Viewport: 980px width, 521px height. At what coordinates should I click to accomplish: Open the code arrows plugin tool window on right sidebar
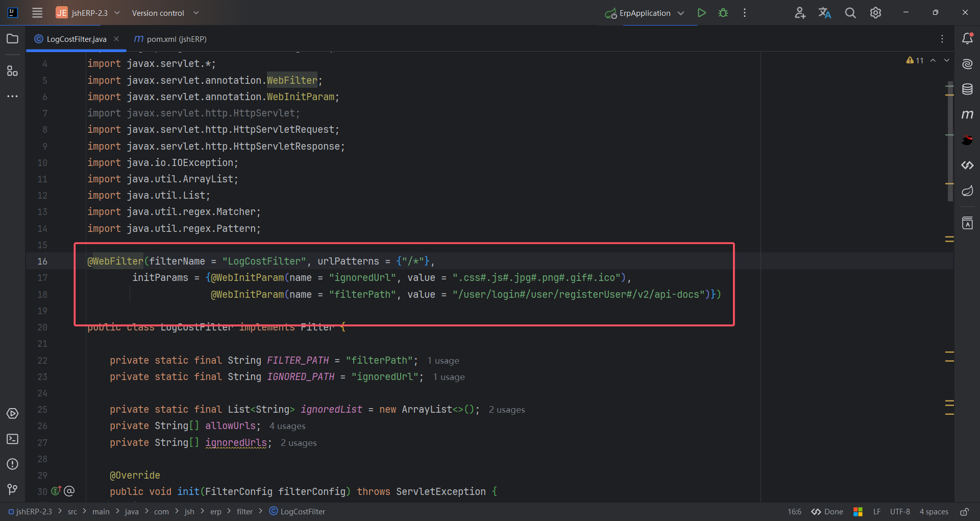(x=967, y=165)
